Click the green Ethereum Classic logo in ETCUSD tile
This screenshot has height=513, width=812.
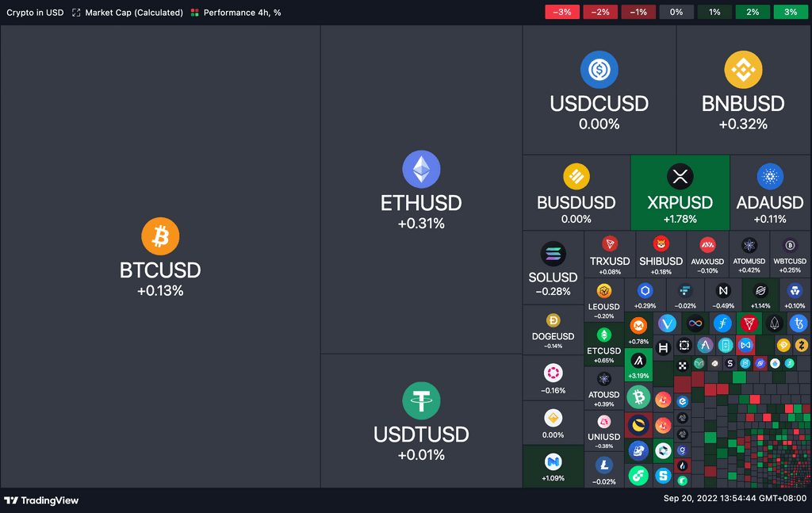coord(603,335)
